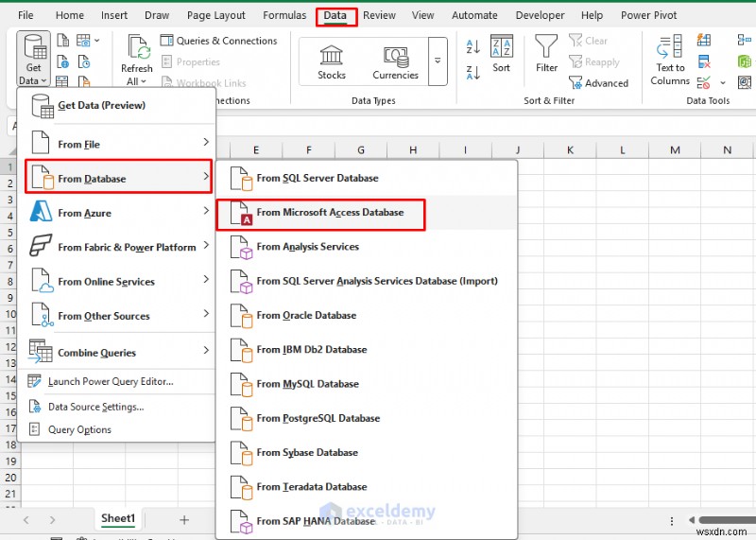The width and height of the screenshot is (756, 540).
Task: Open Queries & Connections pane
Action: [x=219, y=41]
